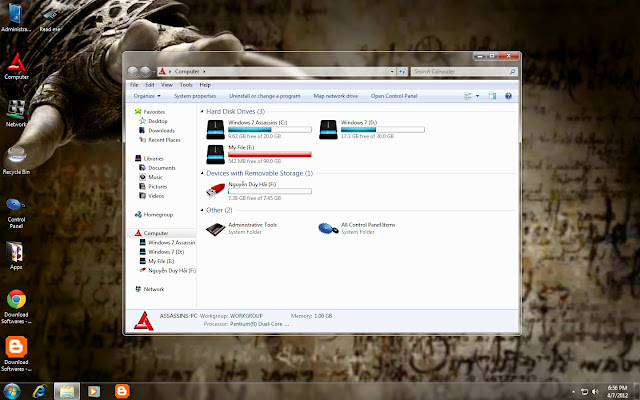Open the address bar history dropdown
Viewport: 640px width, 400px height.
(x=392, y=71)
